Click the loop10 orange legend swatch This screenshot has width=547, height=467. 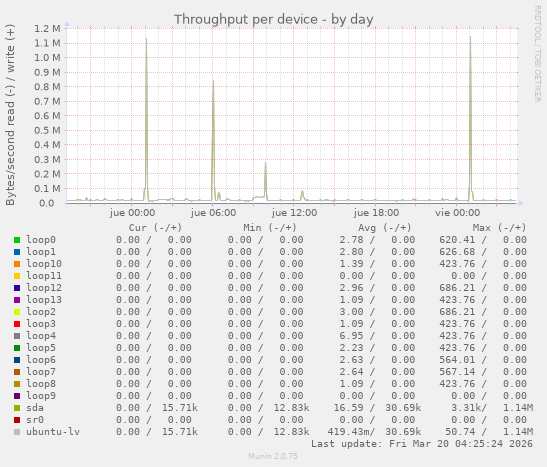click(x=17, y=264)
